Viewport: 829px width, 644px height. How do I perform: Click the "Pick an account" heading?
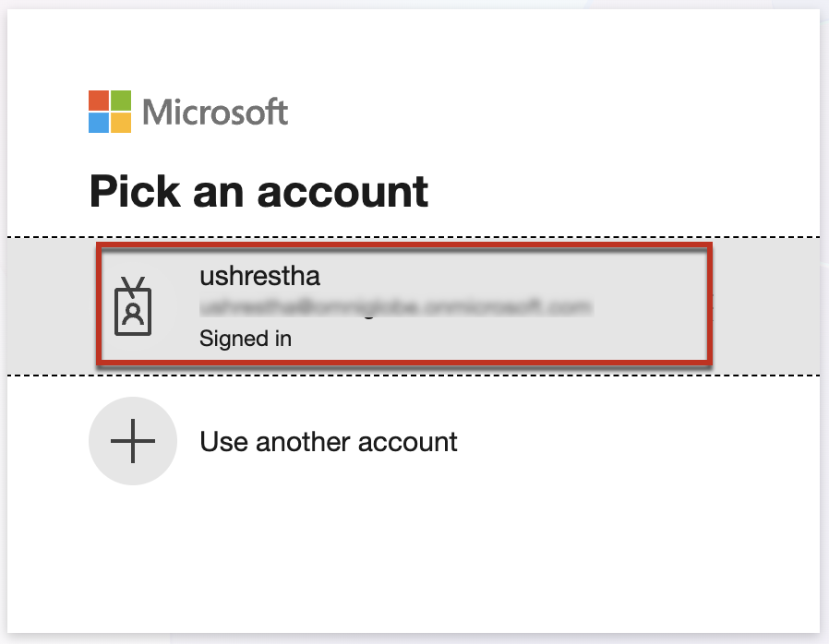click(258, 191)
